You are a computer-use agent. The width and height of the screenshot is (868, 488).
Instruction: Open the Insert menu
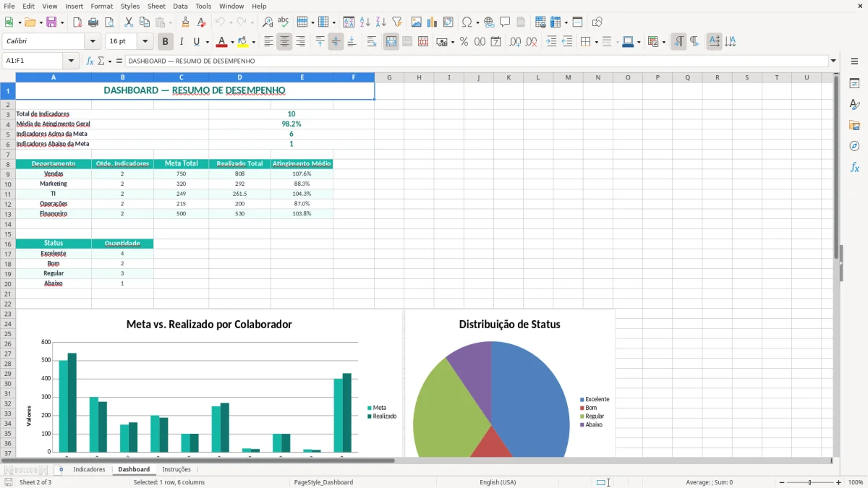click(x=74, y=6)
